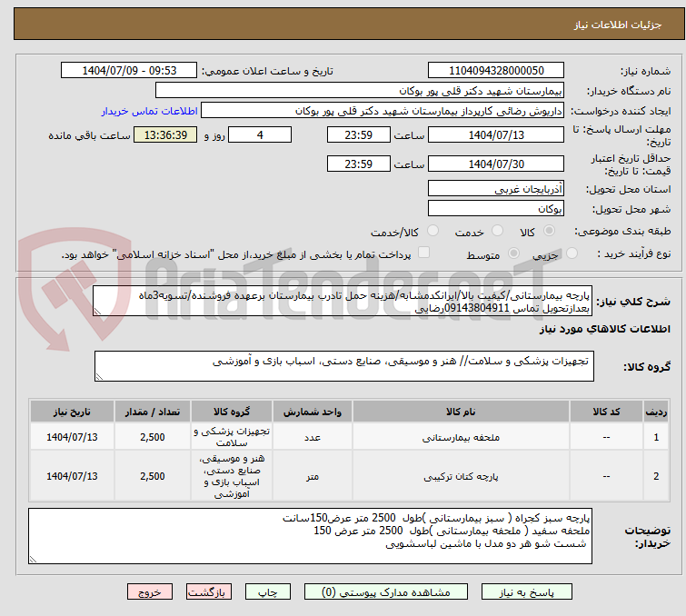Click the unit cell عدد
The width and height of the screenshot is (686, 616).
click(x=313, y=437)
